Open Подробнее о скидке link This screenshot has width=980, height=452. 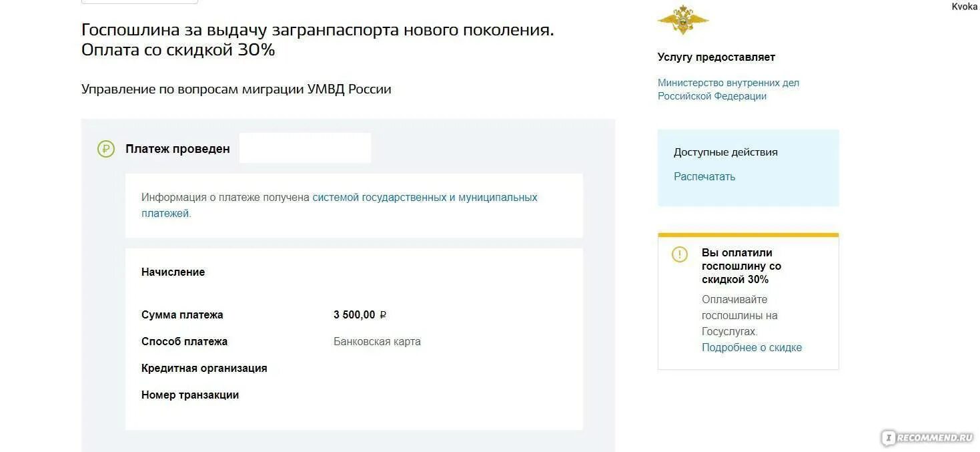click(752, 347)
